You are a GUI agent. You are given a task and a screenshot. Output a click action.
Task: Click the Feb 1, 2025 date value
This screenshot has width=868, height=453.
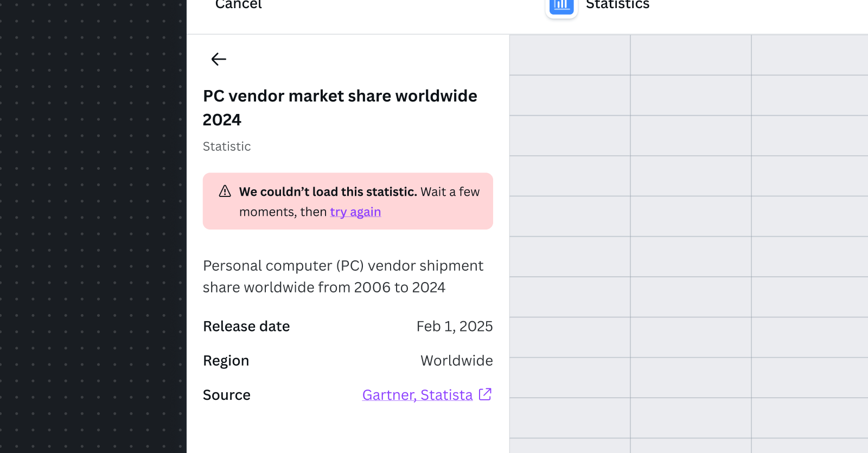coord(455,326)
